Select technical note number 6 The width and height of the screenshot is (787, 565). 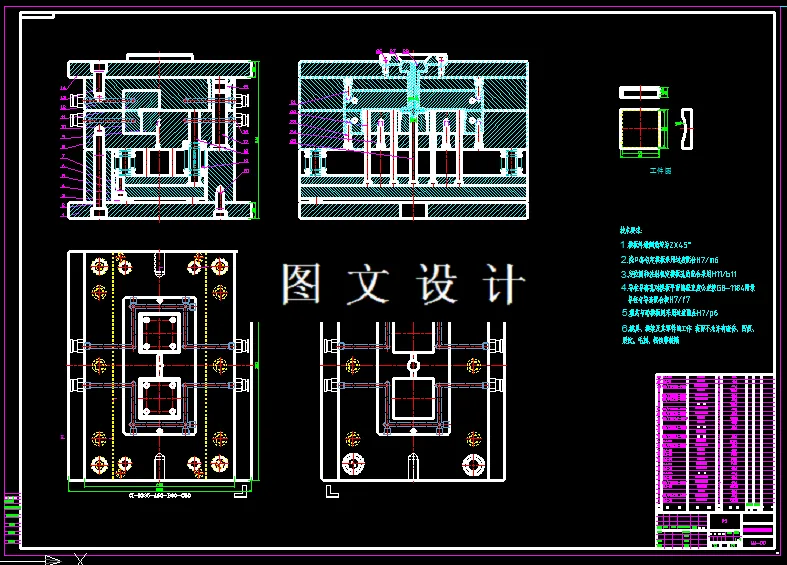687,334
